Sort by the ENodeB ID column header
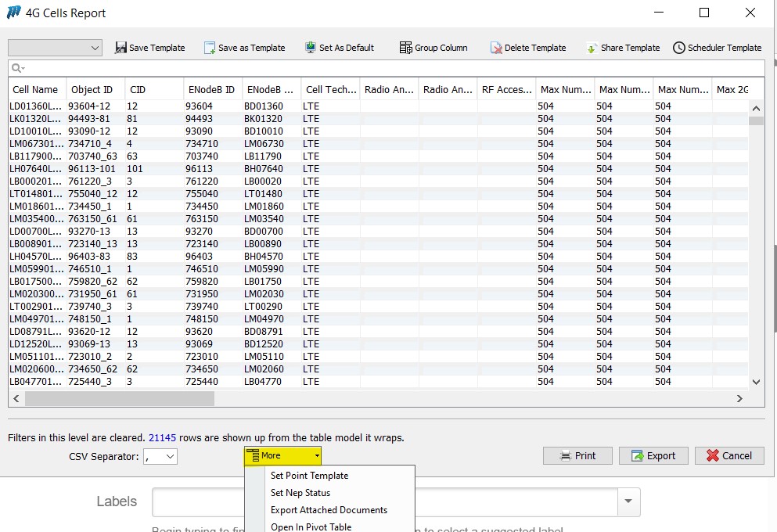This screenshot has width=777, height=532. tap(211, 90)
